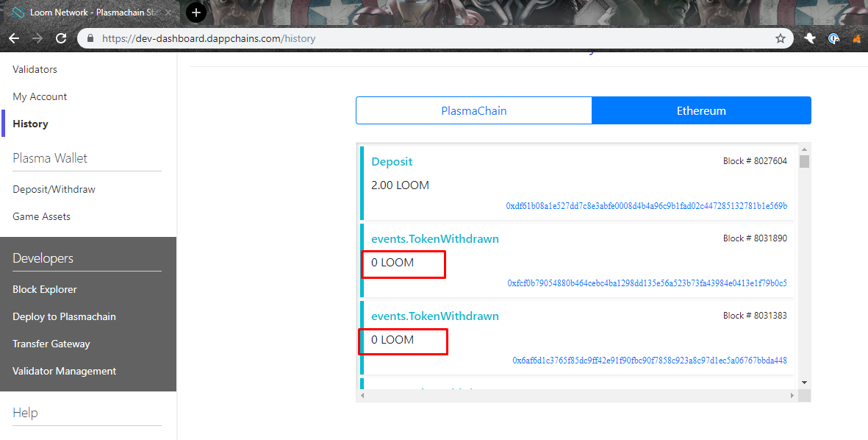Open Validators in the sidebar
Screen dimensions: 868x440
pyautogui.click(x=33, y=69)
